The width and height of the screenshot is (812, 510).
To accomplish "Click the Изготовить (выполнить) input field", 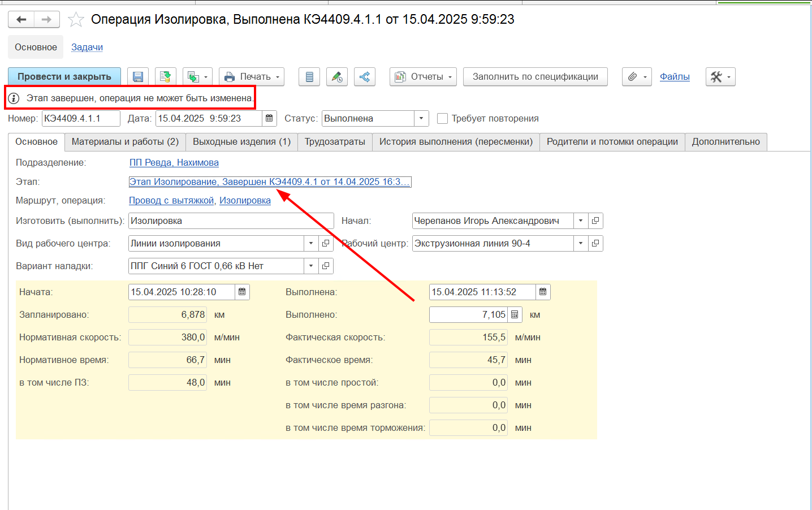I will (231, 221).
